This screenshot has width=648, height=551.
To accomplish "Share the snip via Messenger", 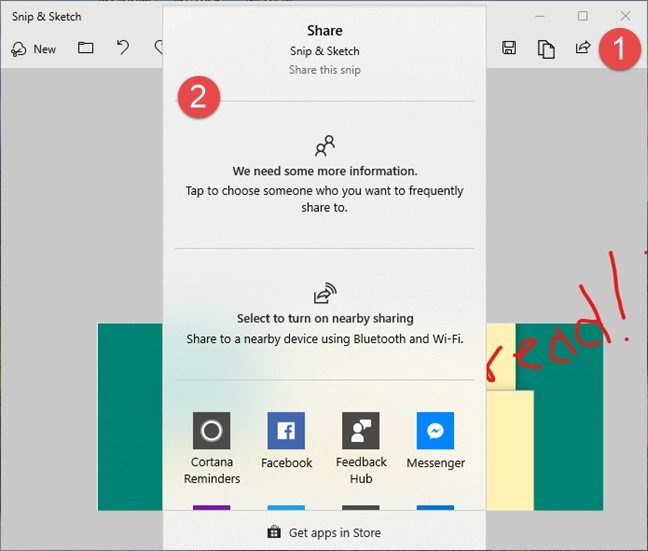I will [436, 441].
